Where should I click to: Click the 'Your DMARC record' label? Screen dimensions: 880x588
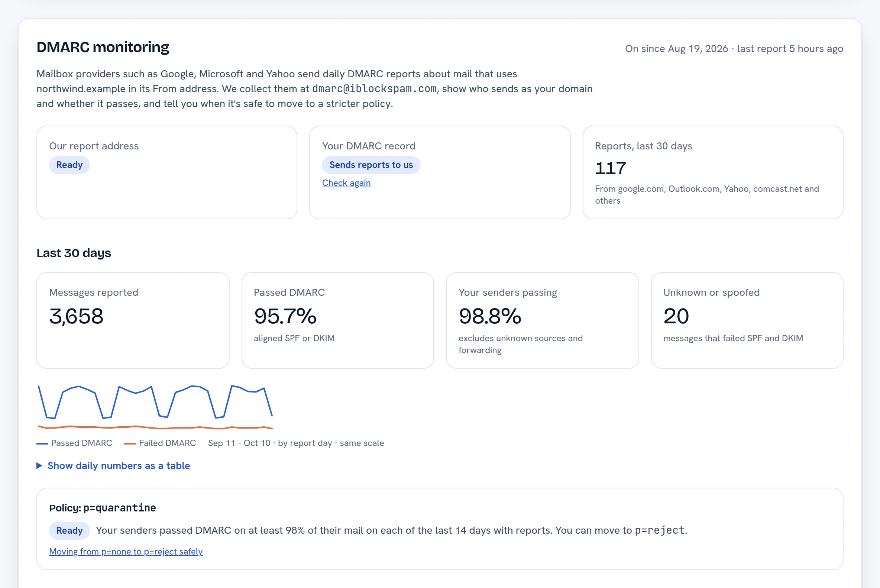tap(369, 146)
